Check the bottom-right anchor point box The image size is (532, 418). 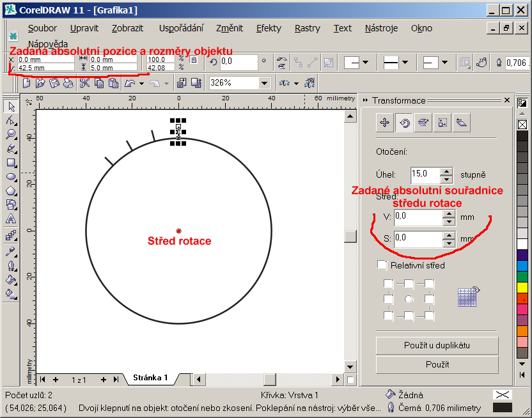[429, 316]
